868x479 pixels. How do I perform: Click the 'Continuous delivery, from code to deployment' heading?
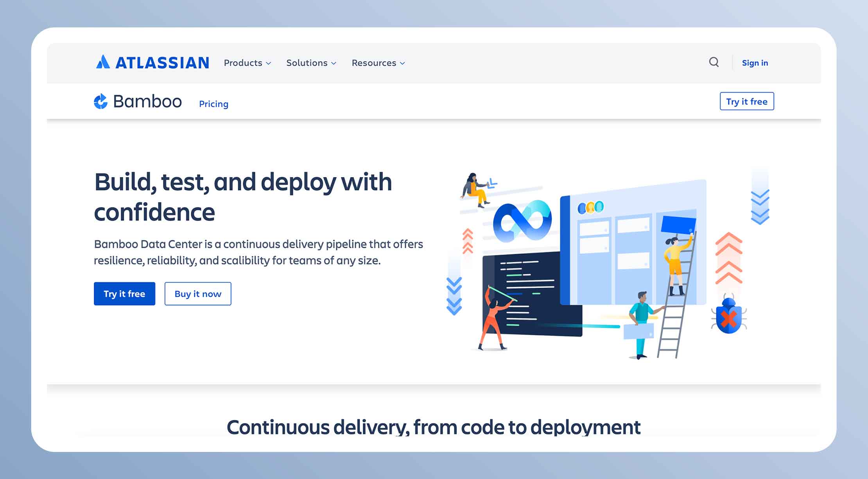[x=434, y=427]
